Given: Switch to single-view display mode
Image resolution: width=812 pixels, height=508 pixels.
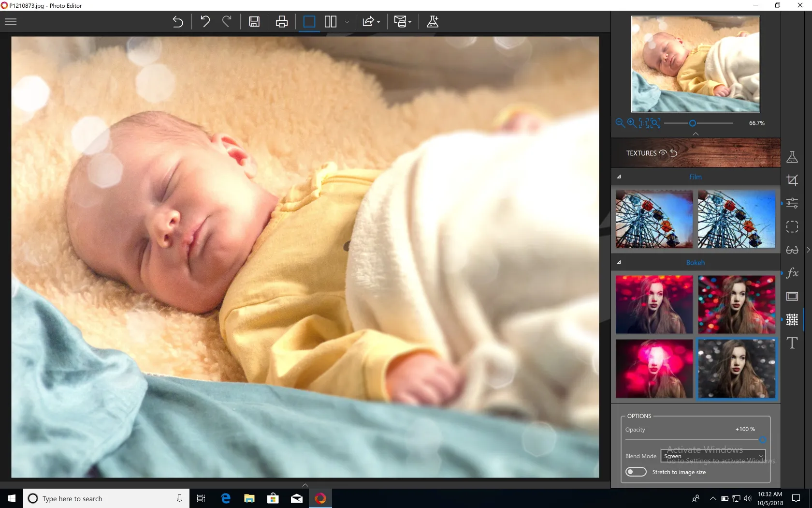Looking at the screenshot, I should tap(308, 21).
